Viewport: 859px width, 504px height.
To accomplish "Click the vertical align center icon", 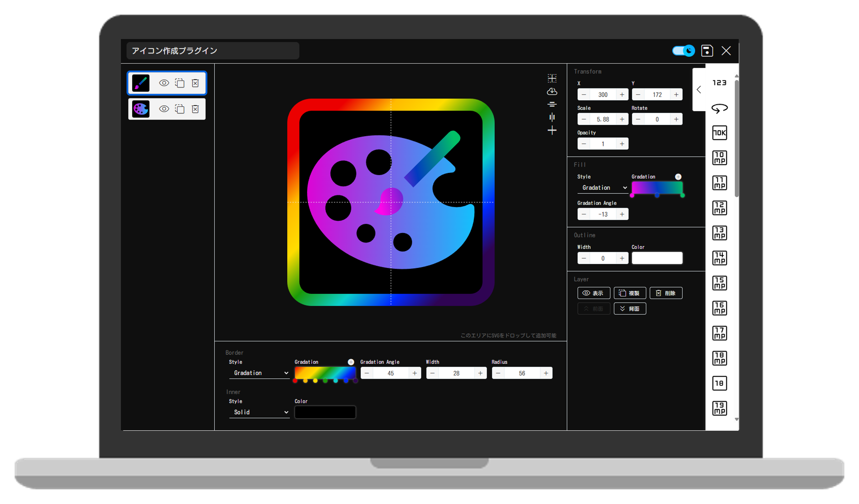I will 552,117.
